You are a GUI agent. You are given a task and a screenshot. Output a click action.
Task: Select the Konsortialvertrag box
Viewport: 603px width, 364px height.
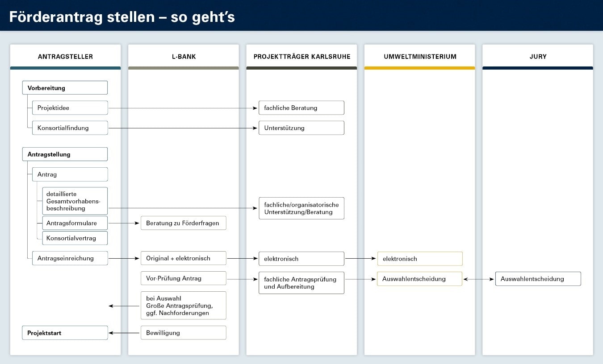click(75, 238)
